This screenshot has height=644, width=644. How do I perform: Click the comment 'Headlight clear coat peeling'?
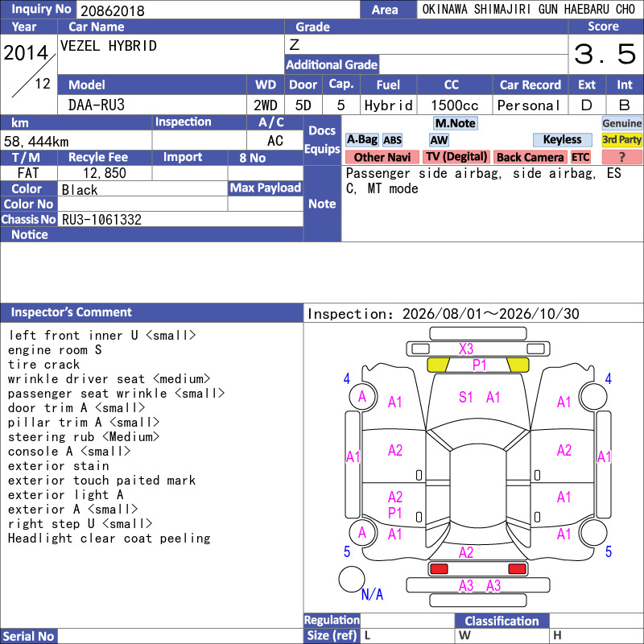(109, 538)
